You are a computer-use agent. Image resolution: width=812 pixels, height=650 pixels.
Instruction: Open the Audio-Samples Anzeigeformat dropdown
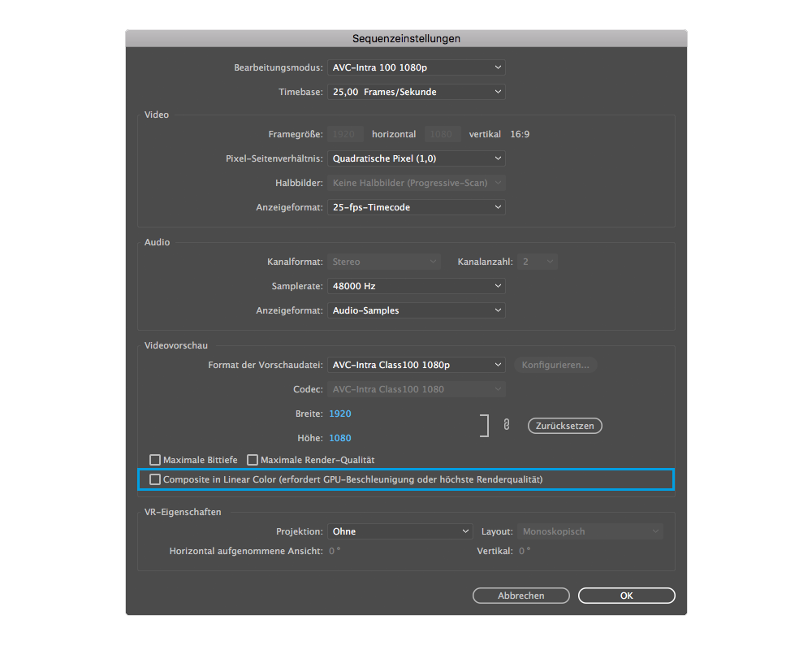416,310
